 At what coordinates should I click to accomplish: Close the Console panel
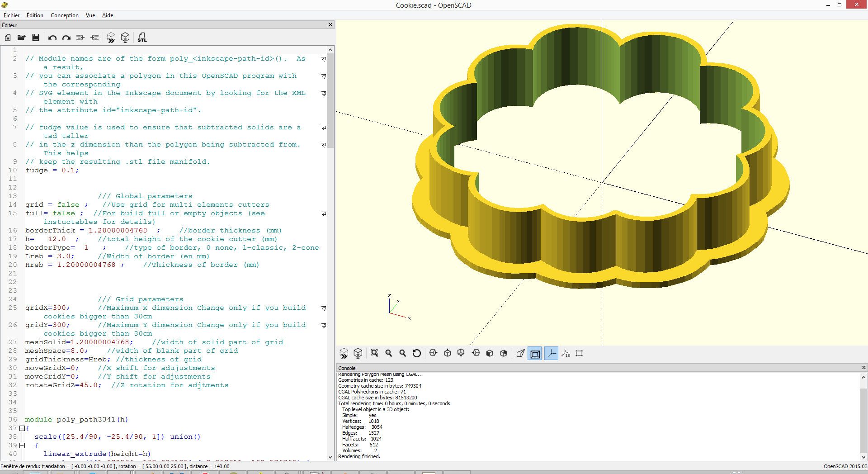pyautogui.click(x=863, y=368)
